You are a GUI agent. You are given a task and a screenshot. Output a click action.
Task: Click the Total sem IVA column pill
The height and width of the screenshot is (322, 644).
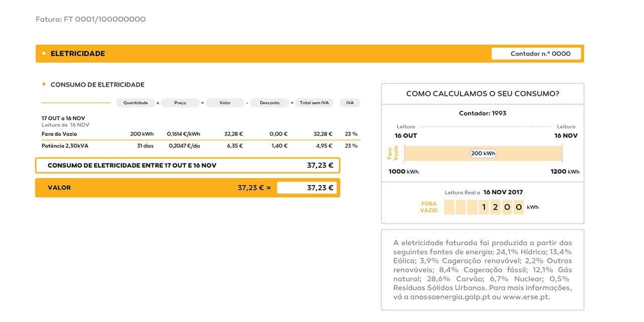pos(314,103)
